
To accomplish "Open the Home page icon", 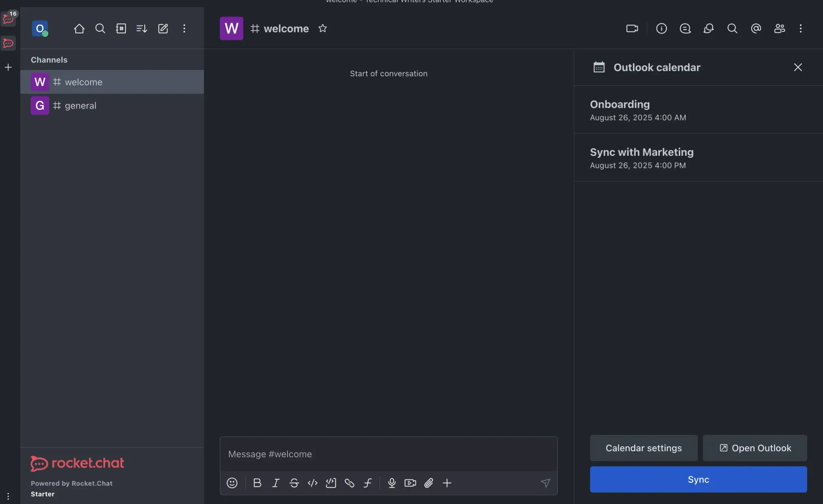I will click(79, 28).
